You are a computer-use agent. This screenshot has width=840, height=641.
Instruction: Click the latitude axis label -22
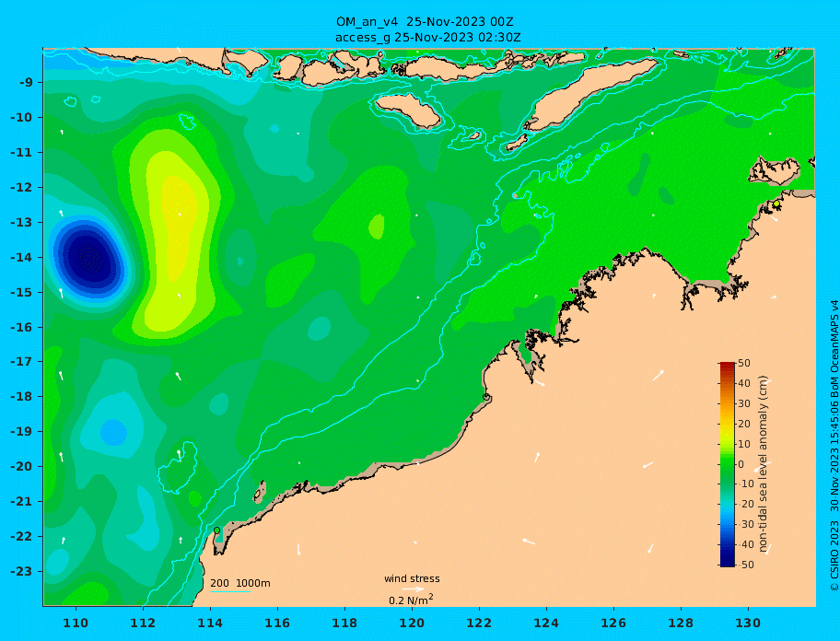[21, 537]
